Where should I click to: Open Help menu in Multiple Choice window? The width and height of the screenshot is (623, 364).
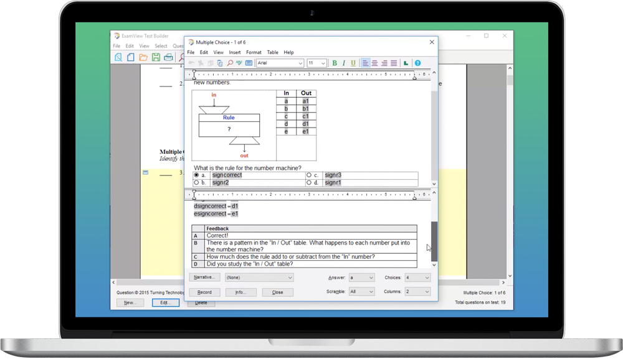click(288, 52)
